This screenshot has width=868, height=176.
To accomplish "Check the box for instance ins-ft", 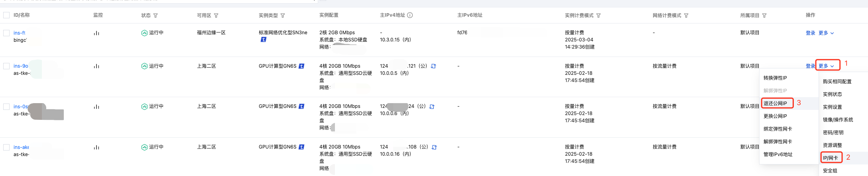I will click(6, 33).
